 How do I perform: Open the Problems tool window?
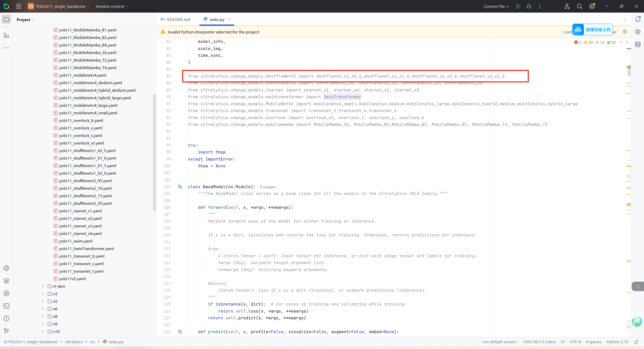coord(6,318)
